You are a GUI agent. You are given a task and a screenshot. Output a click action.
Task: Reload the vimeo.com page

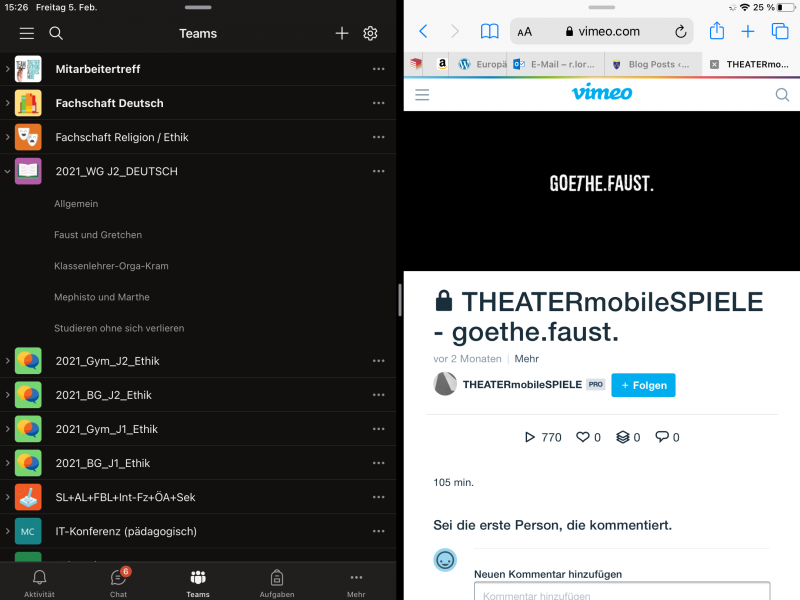coord(681,32)
